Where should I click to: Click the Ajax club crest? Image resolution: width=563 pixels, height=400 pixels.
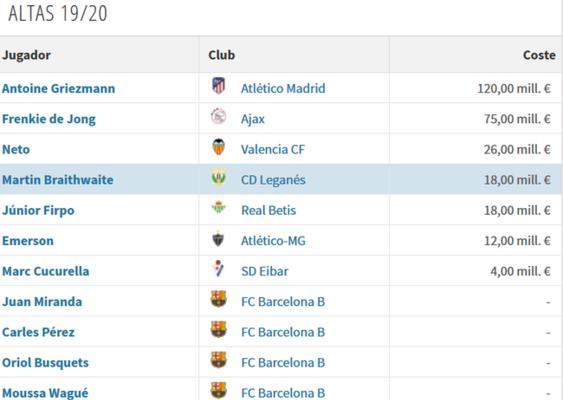(x=218, y=116)
